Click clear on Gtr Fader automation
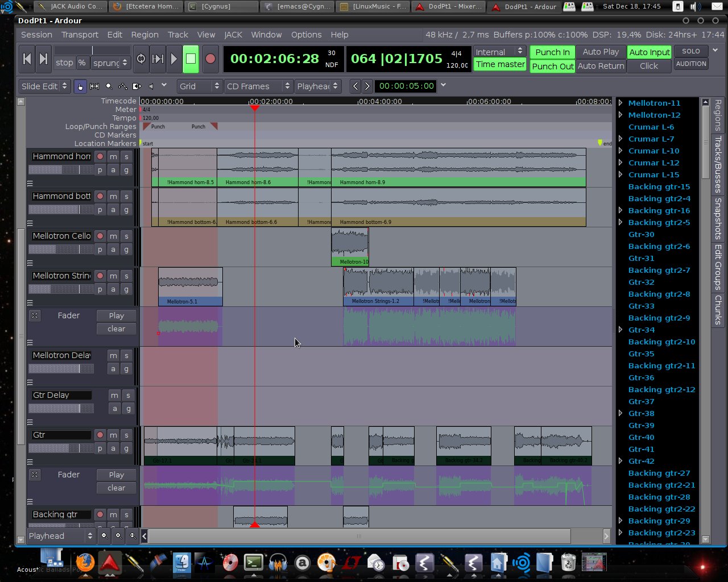Viewport: 728px width, 582px height. coord(116,488)
